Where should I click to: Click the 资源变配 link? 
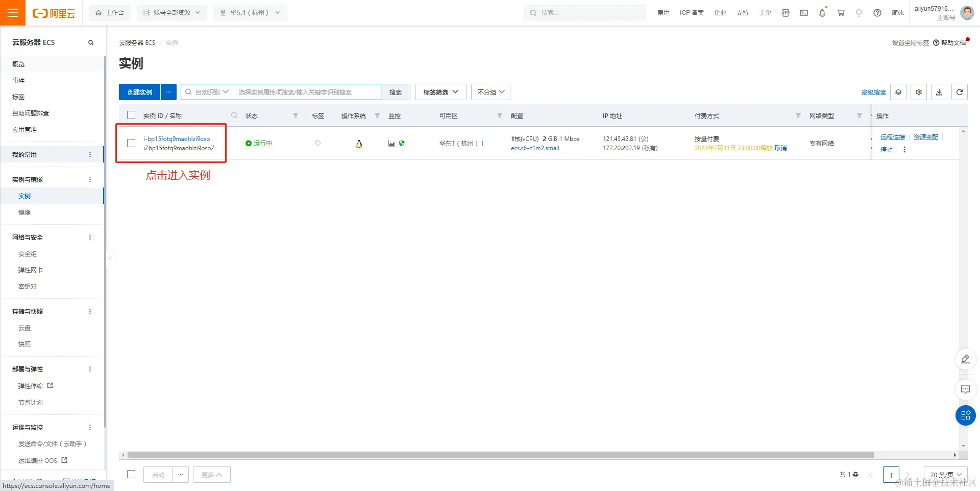[926, 137]
